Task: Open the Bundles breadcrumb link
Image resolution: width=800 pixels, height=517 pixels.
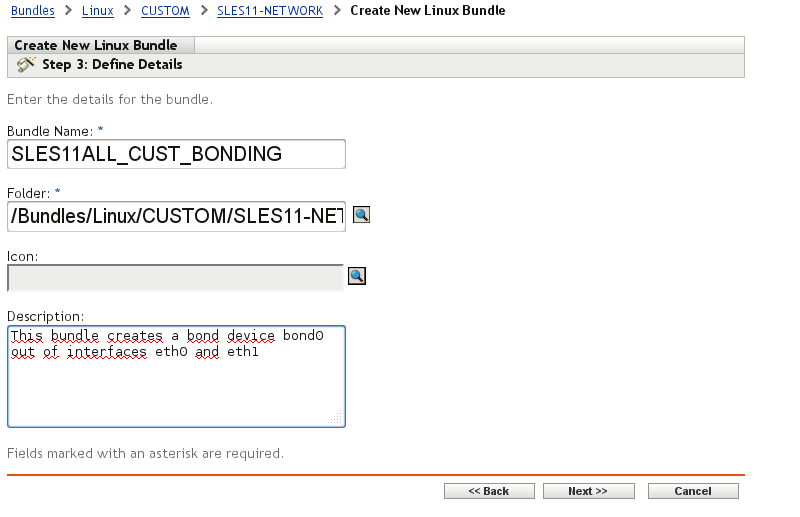Action: pyautogui.click(x=33, y=10)
